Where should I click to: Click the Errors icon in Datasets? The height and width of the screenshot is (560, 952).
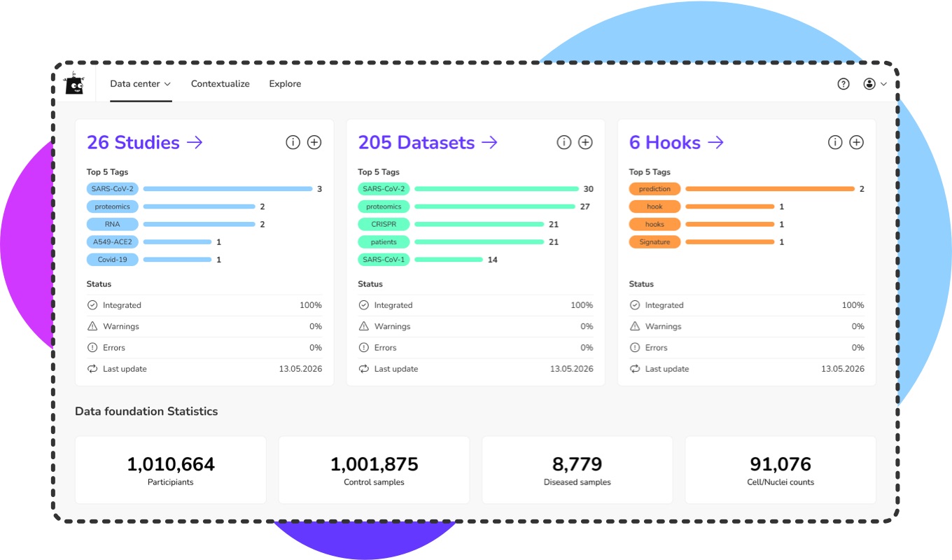click(363, 347)
